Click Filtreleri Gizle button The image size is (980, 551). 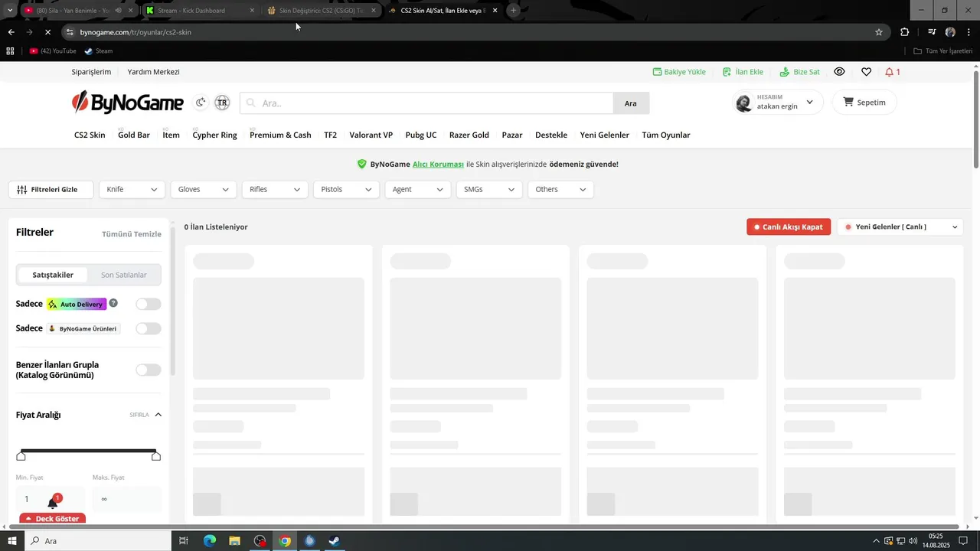click(x=51, y=189)
